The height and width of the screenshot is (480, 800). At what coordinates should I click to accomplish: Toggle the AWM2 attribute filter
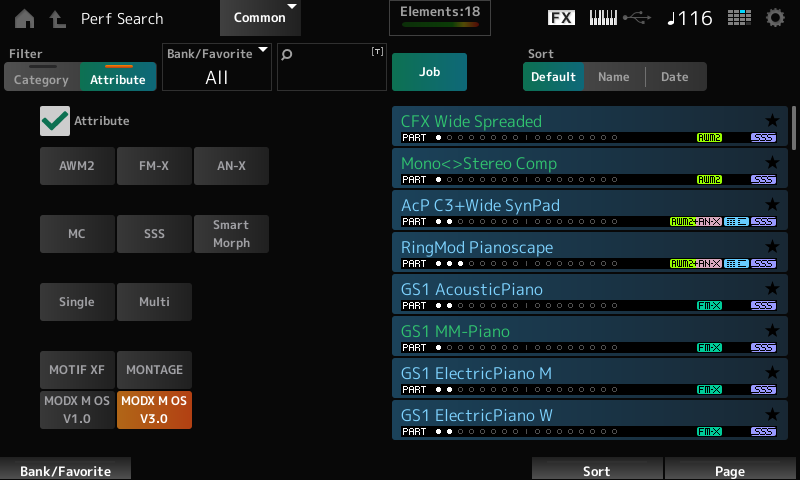(x=77, y=166)
